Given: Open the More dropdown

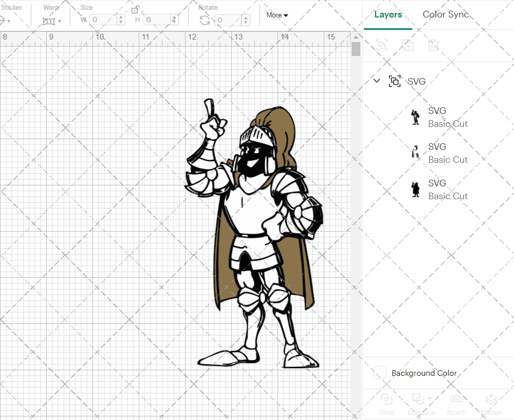Looking at the screenshot, I should 277,15.
